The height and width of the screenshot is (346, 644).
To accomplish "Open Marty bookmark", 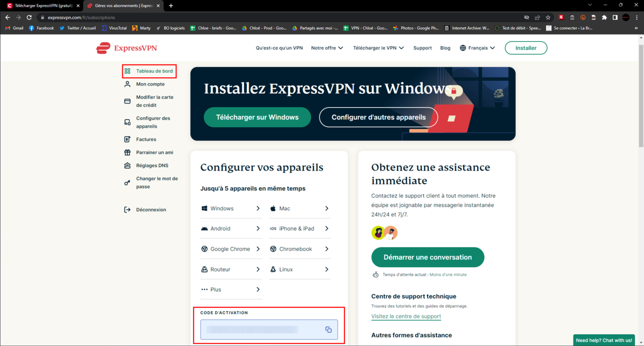I will coord(141,28).
